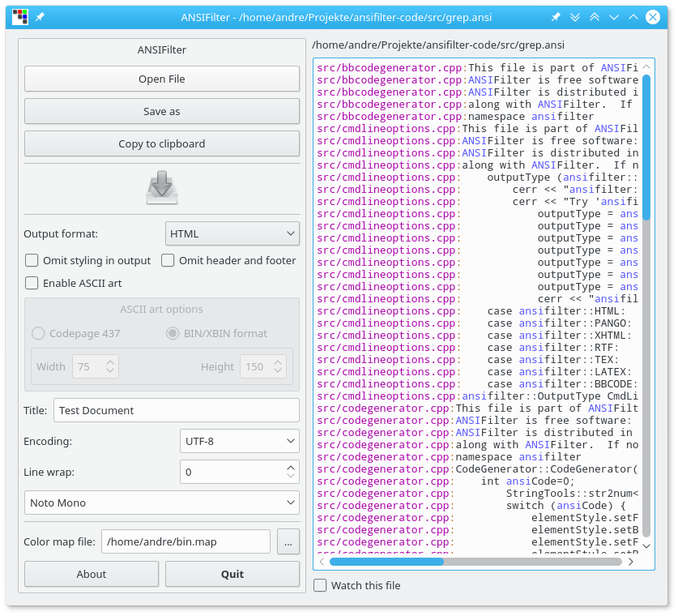Viewport: 678px width, 616px height.
Task: Click the Copy to clipboard button
Action: click(x=162, y=143)
